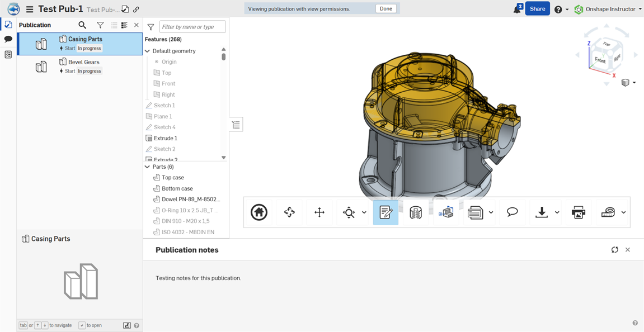Collapse the Parts (6) section
This screenshot has height=332, width=644.
pos(148,167)
